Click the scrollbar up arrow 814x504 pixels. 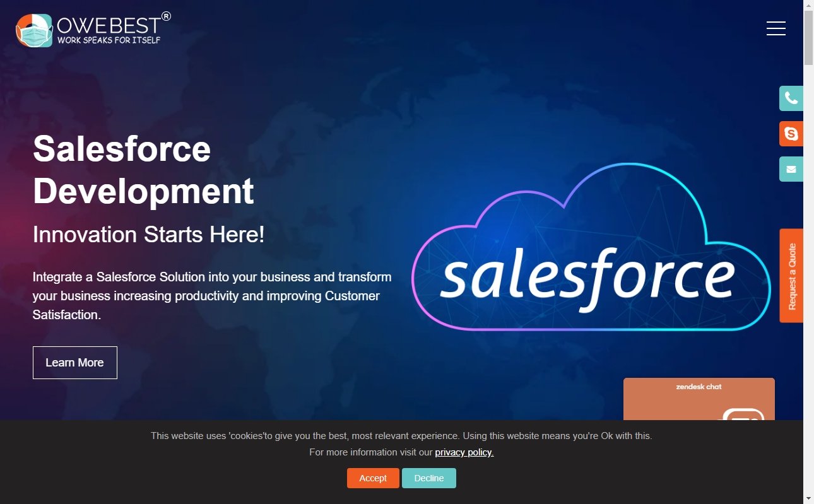(808, 6)
